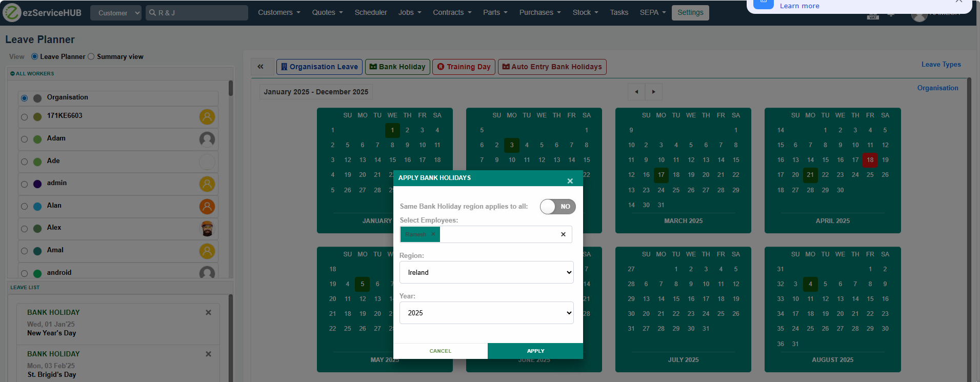Remove the Ramesh employee tag
This screenshot has height=382, width=980.
pos(433,234)
